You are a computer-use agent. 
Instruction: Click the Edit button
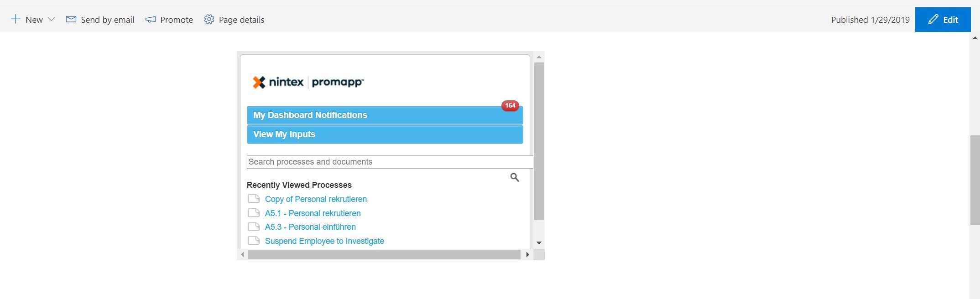(943, 20)
